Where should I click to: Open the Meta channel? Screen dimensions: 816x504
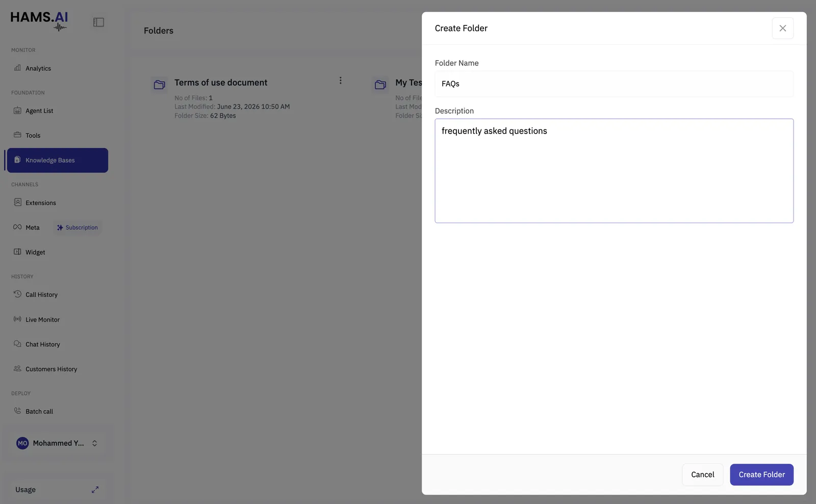click(x=32, y=228)
